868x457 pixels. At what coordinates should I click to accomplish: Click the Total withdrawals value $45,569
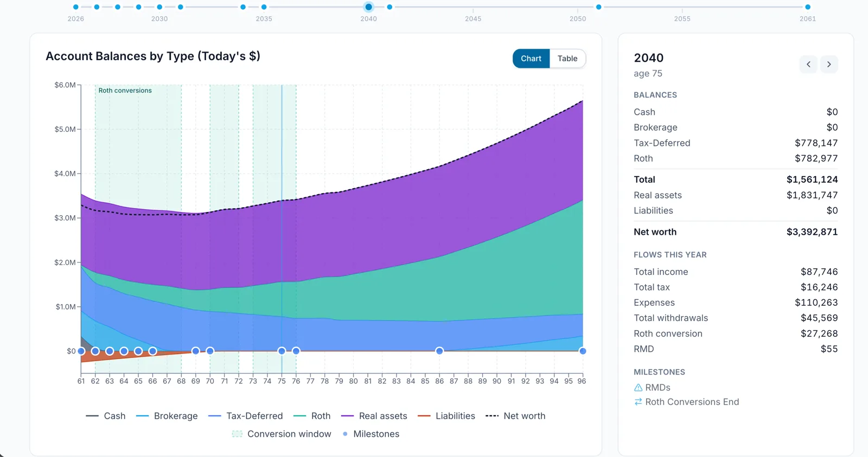[x=819, y=318]
